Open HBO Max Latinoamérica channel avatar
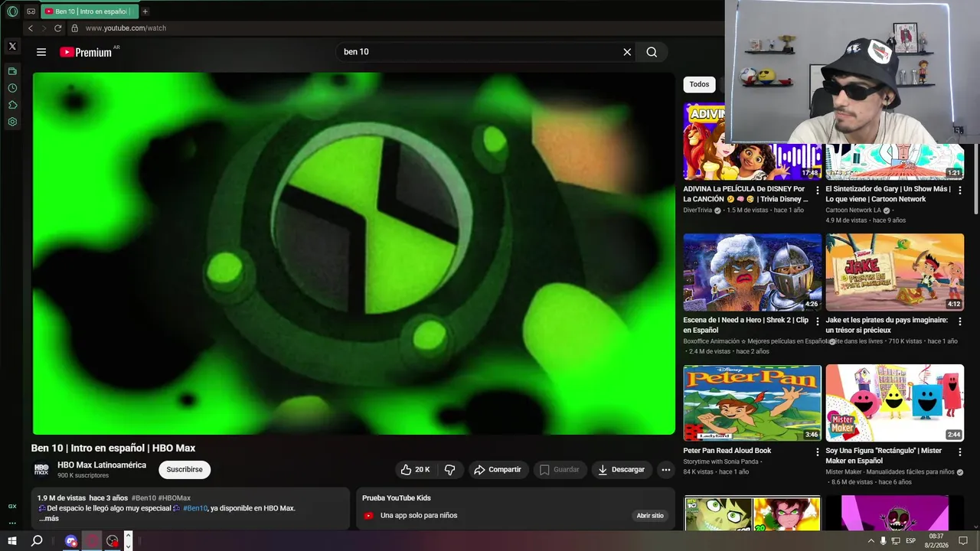 pos(41,470)
